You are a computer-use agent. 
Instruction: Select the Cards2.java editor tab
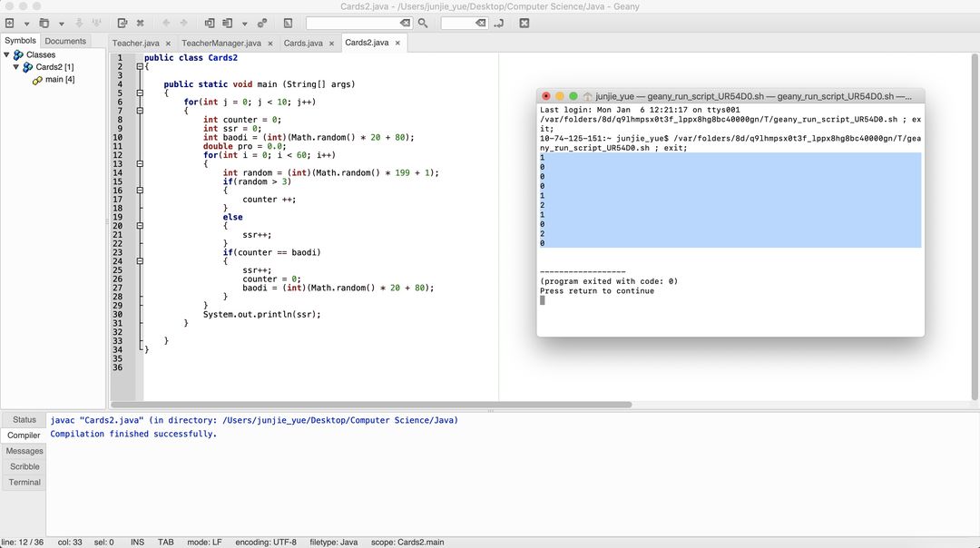(367, 43)
